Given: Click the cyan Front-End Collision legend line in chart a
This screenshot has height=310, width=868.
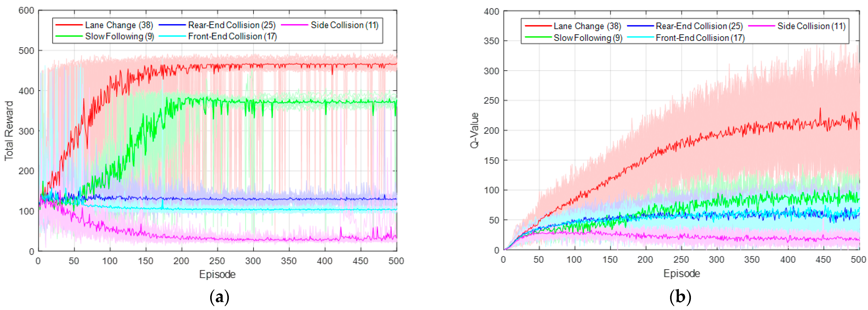Looking at the screenshot, I should click(172, 36).
